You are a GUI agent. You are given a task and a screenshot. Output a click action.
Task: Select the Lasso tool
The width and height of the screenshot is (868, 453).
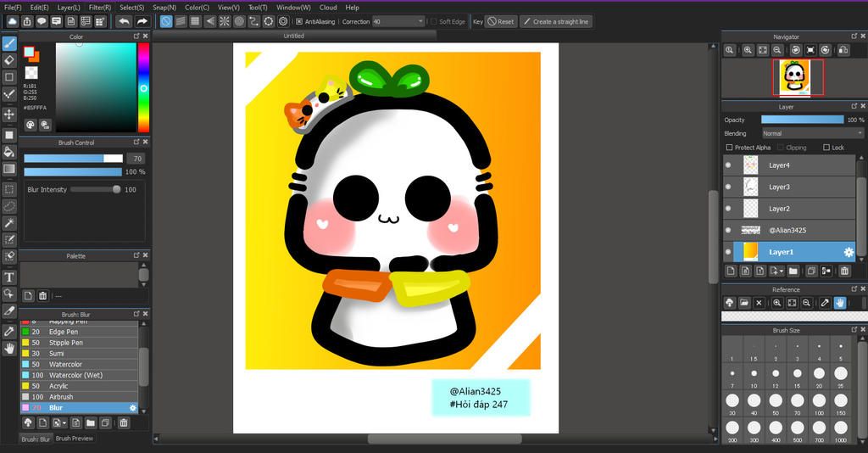click(9, 206)
